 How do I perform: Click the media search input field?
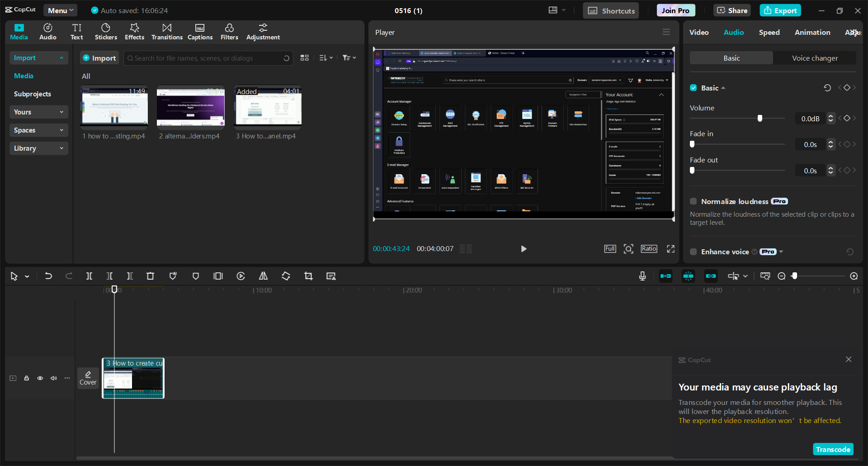tap(208, 58)
